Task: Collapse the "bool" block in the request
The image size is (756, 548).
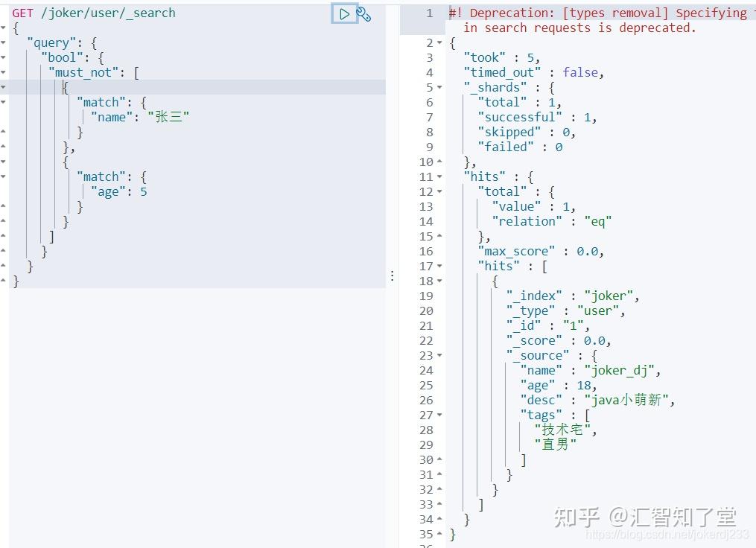Action: tap(5, 57)
